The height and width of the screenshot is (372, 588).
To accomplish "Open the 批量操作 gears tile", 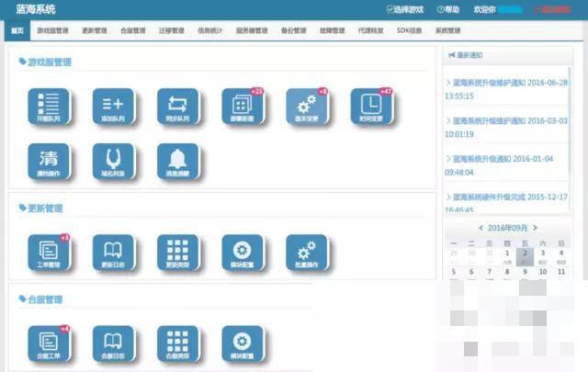I will click(307, 253).
